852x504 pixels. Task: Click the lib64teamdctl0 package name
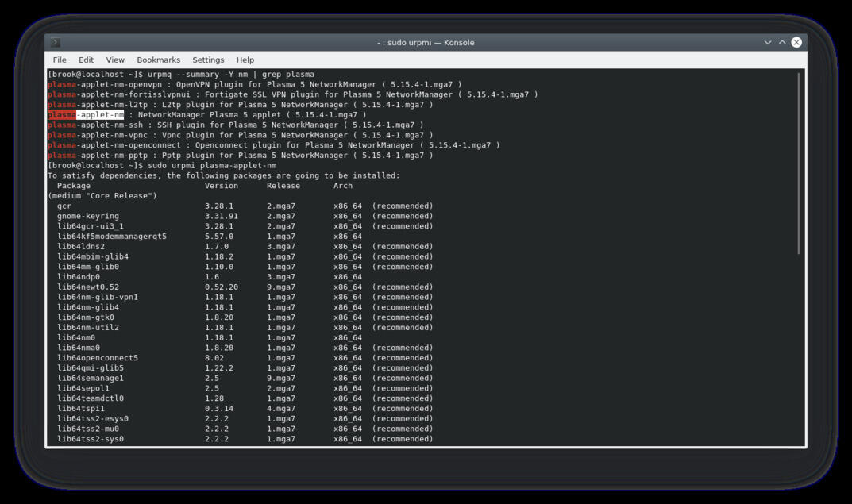[x=91, y=398]
